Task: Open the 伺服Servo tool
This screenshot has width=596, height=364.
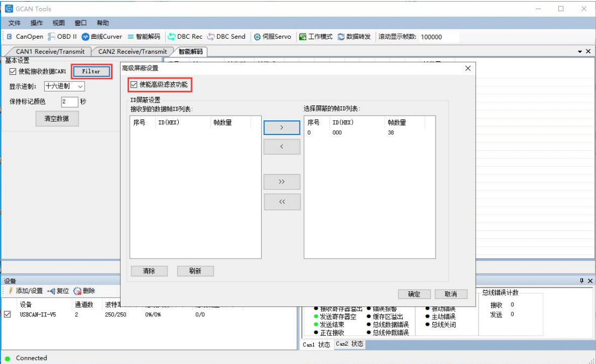Action: click(x=272, y=37)
